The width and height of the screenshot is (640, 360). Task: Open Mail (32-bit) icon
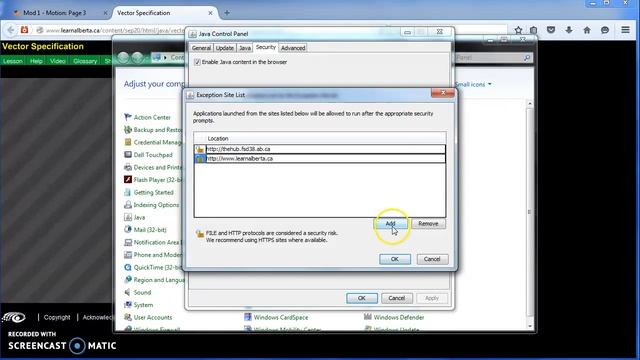pos(128,230)
